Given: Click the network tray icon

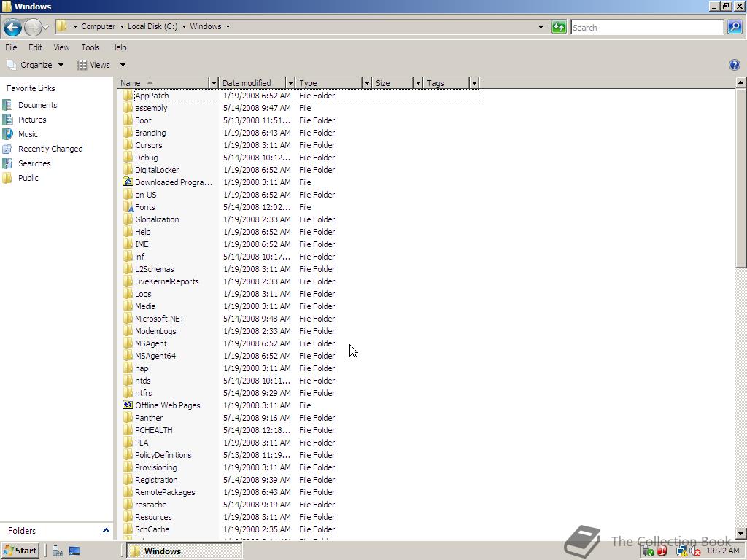Looking at the screenshot, I should [x=681, y=551].
